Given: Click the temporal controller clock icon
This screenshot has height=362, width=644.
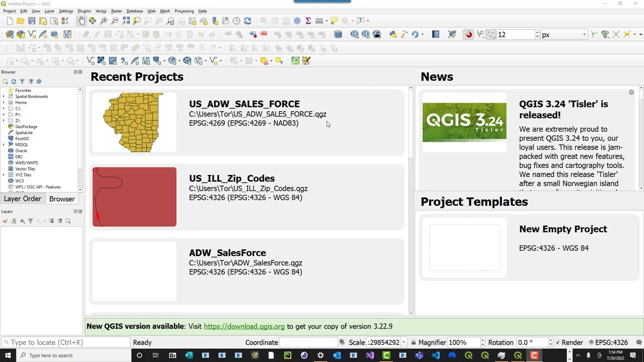Looking at the screenshot, I should (236, 21).
